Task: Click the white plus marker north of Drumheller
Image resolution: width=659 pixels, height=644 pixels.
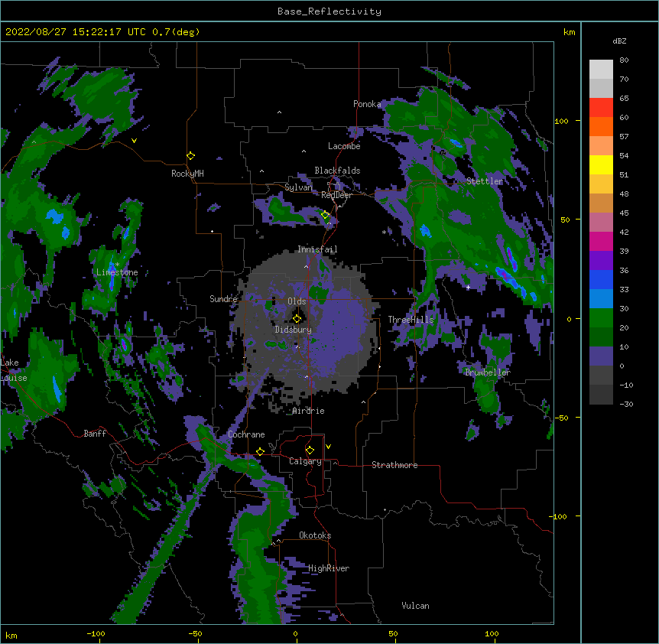Action: click(468, 287)
